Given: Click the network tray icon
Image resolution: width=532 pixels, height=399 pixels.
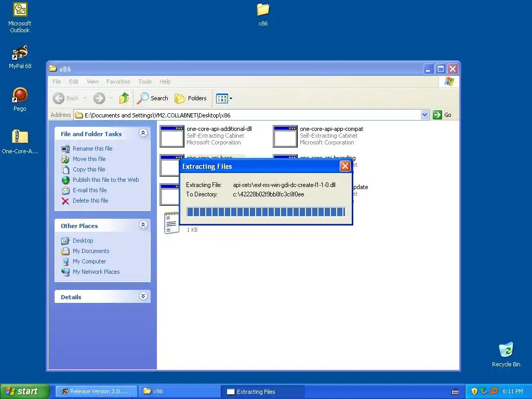Looking at the screenshot, I should 484,392.
